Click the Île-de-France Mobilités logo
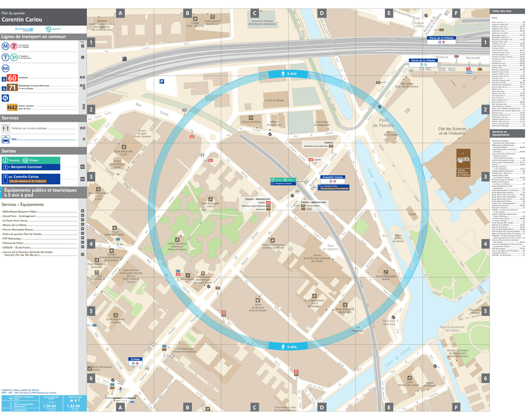Screen dimensions: 530x420 point(24,29)
